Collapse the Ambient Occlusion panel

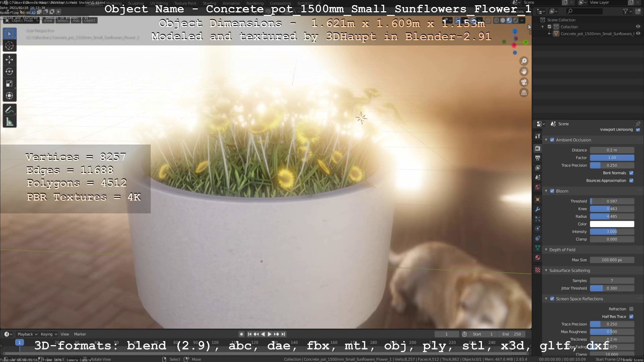tap(546, 140)
